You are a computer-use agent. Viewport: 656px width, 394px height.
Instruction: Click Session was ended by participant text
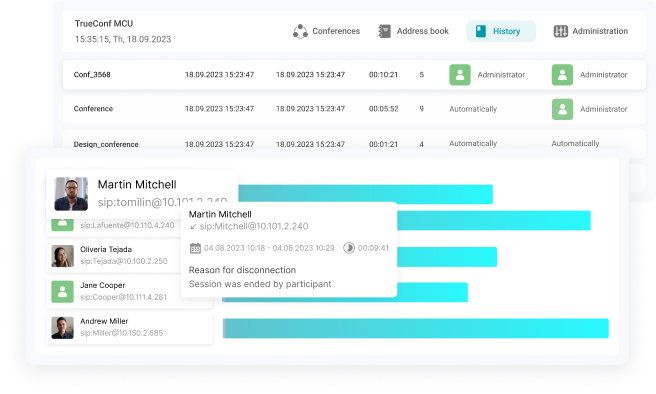[260, 284]
